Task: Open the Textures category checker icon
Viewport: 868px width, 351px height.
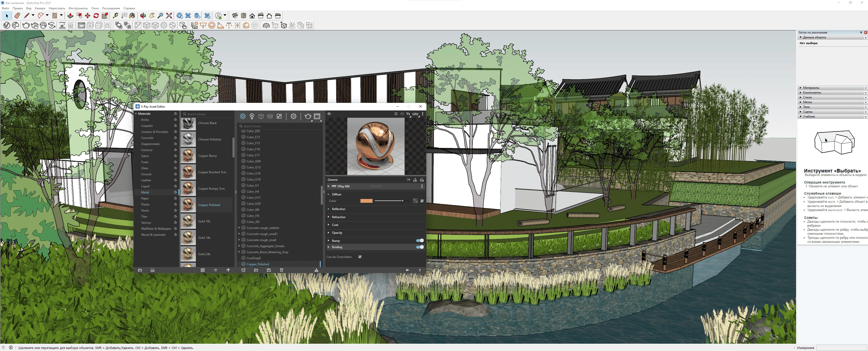Action: 279,116
